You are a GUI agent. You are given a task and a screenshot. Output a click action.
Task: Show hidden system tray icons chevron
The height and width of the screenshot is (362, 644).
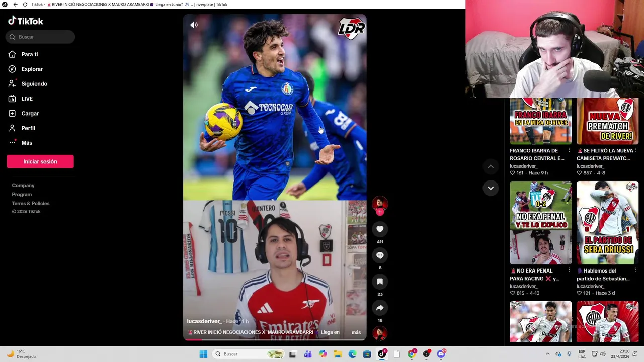(547, 354)
